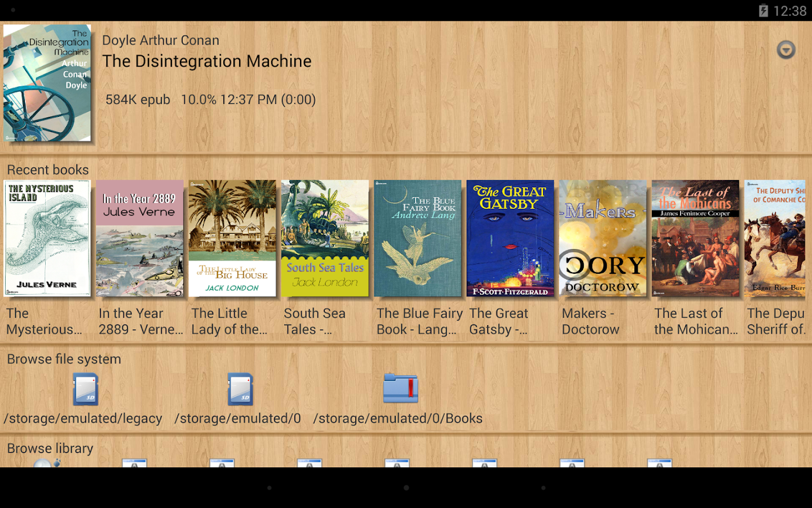The image size is (812, 508).
Task: Open The Little Lady of the Big House cover
Action: (232, 238)
